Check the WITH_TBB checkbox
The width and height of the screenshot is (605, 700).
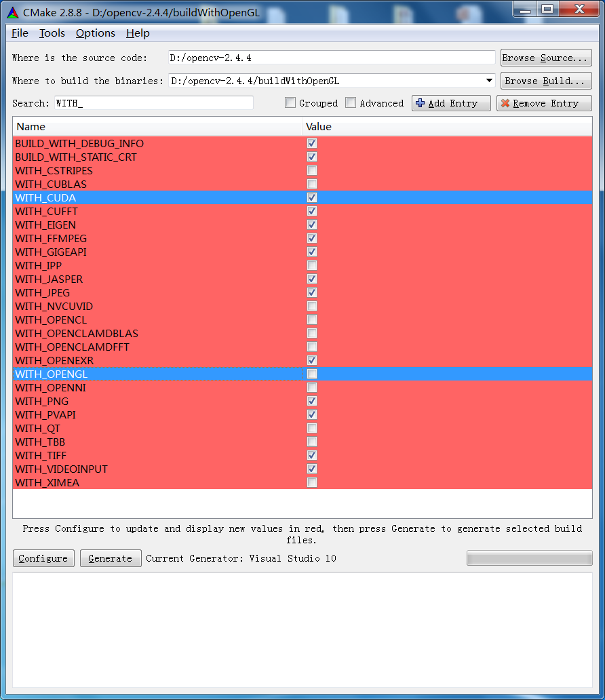[x=312, y=442]
